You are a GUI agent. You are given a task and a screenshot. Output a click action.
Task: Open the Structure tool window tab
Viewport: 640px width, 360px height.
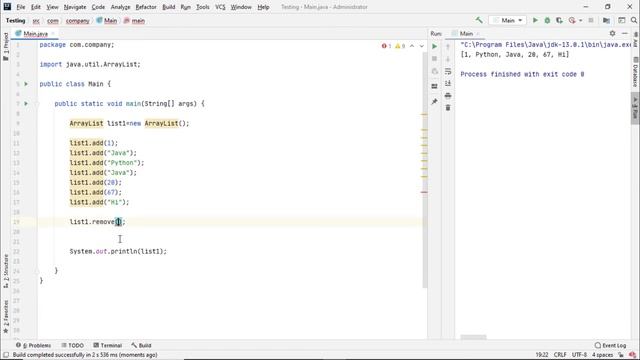[6, 271]
